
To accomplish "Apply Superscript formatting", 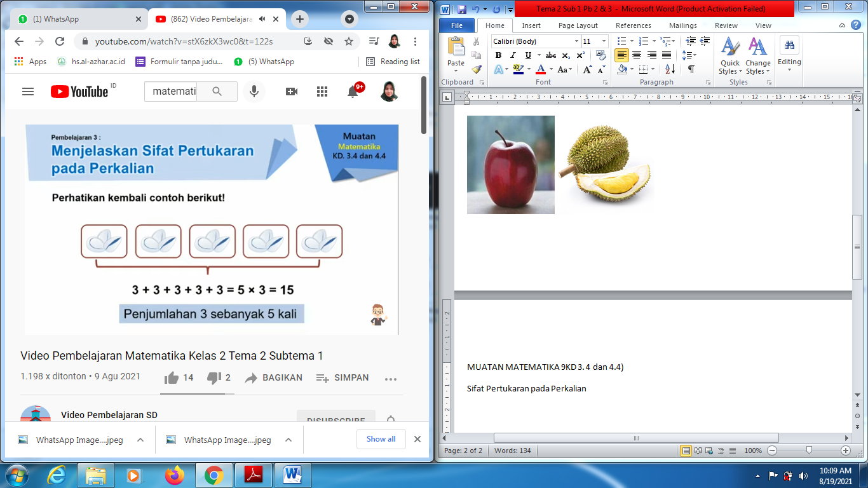I will (x=580, y=55).
